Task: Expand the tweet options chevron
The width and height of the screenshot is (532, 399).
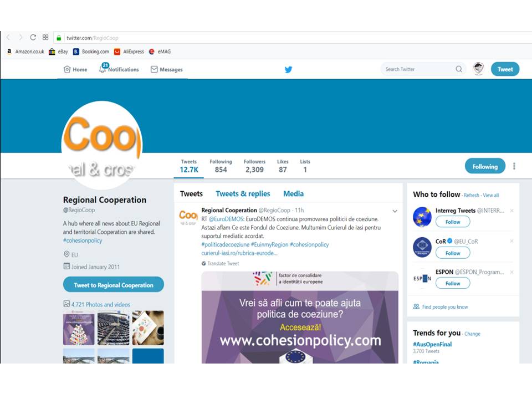Action: [x=395, y=211]
